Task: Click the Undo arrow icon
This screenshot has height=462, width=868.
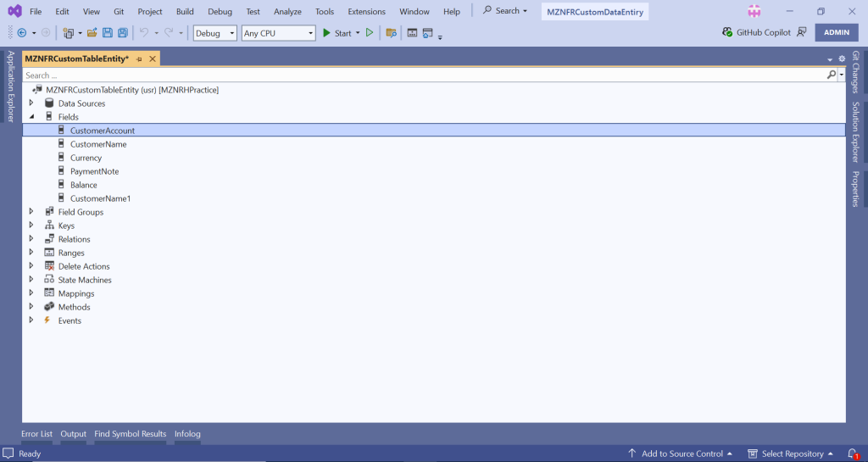Action: click(144, 33)
